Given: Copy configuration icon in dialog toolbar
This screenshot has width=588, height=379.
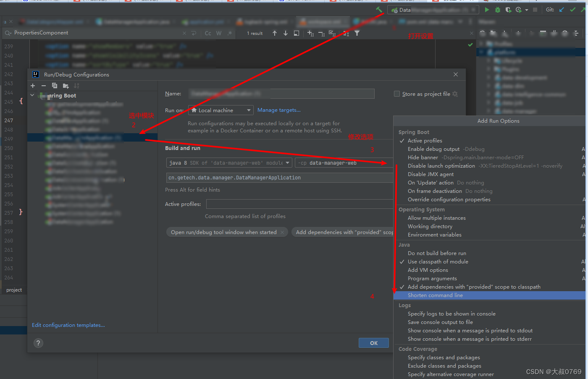Looking at the screenshot, I should point(55,86).
